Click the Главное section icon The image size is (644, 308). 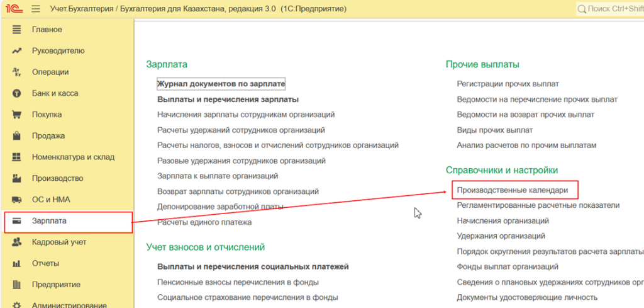coord(17,30)
